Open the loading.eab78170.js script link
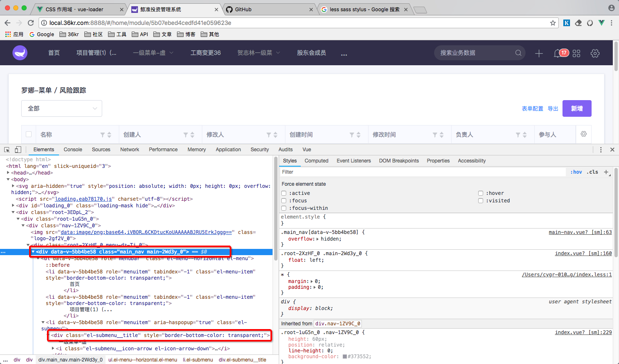The width and height of the screenshot is (619, 364). coord(84,199)
